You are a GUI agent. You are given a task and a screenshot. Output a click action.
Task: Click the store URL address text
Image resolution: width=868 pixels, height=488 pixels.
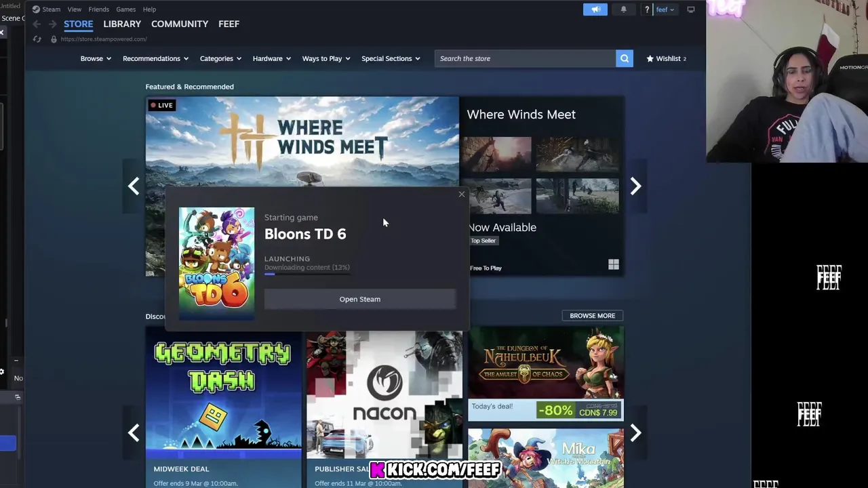[104, 39]
